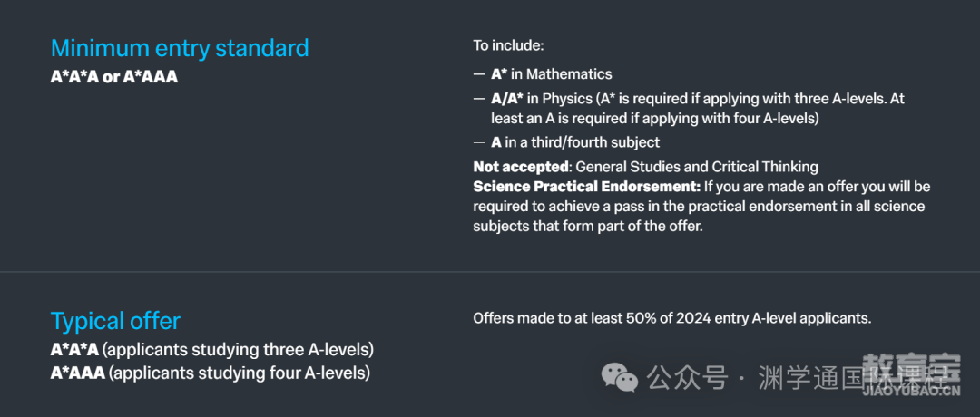
Task: Click the 'Science Practical Endorsement:' bold label
Action: (587, 187)
